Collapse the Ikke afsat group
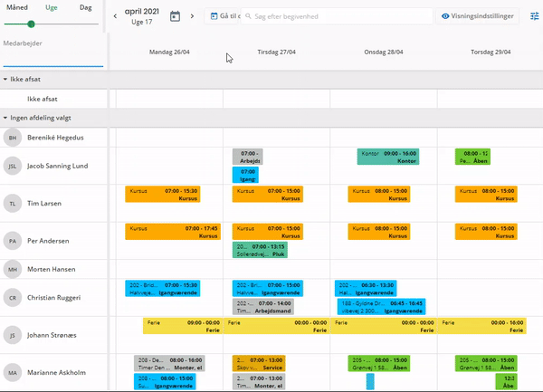 pyautogui.click(x=5, y=80)
